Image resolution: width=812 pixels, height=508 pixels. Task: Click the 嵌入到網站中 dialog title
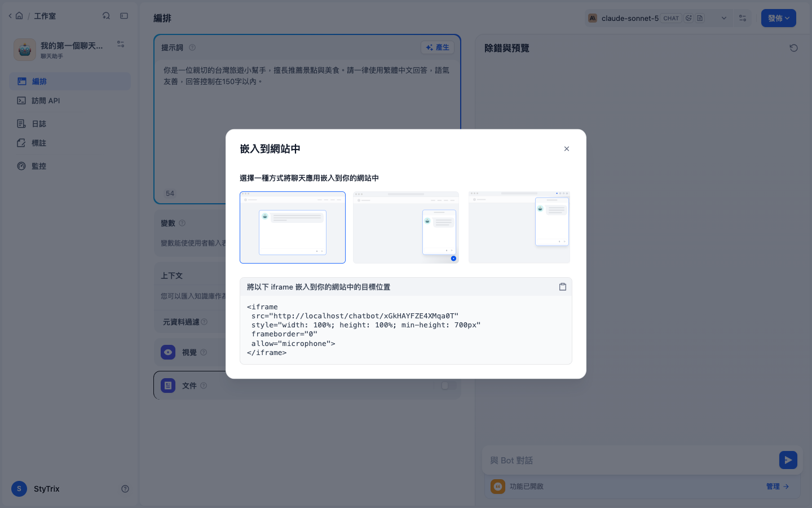(x=270, y=149)
